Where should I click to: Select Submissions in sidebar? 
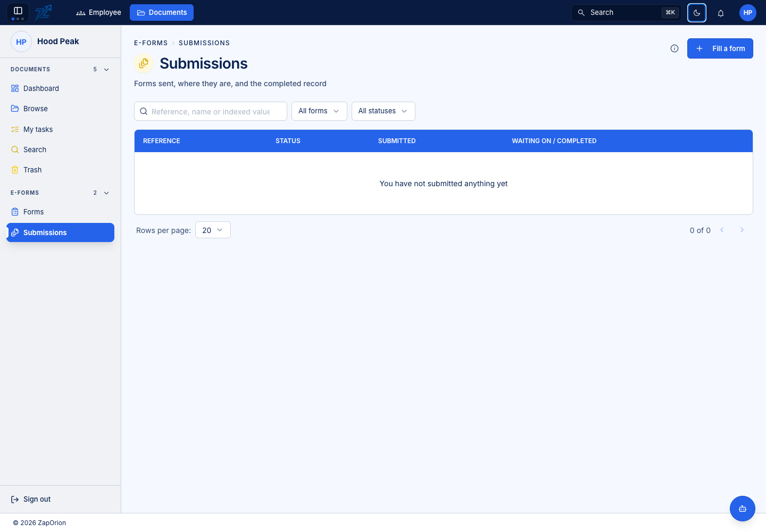point(60,232)
